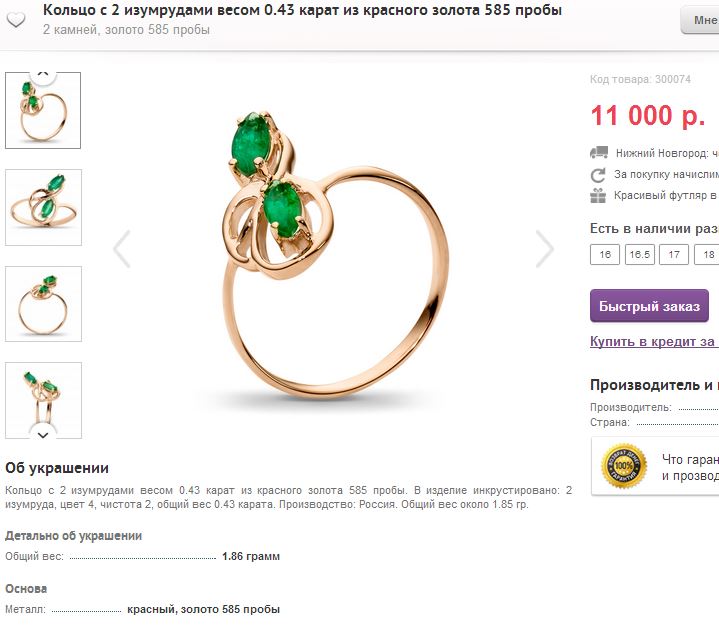Select ring size 17
The image size is (719, 625).
click(x=674, y=254)
